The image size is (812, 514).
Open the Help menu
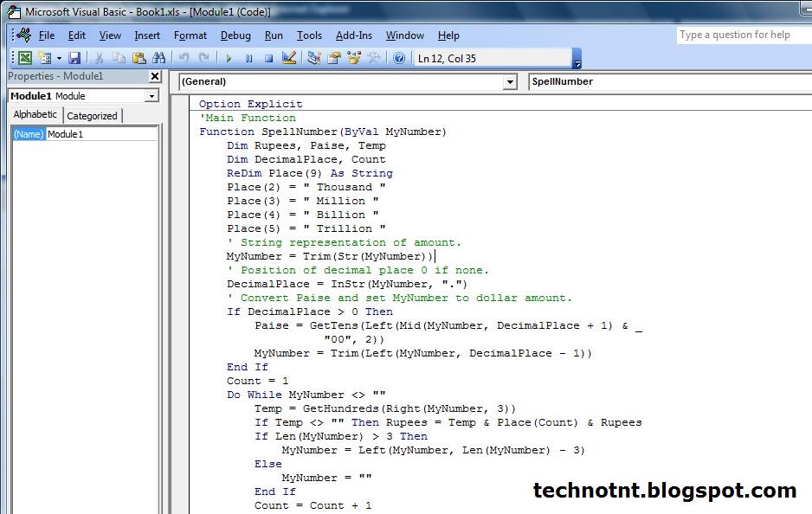[x=448, y=35]
